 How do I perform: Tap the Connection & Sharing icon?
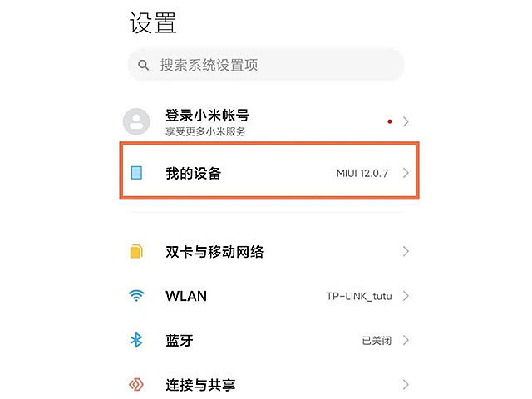136,384
